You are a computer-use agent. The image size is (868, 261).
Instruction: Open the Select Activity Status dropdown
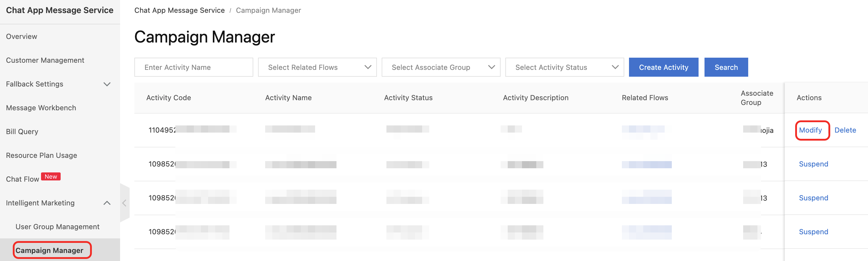(x=564, y=67)
